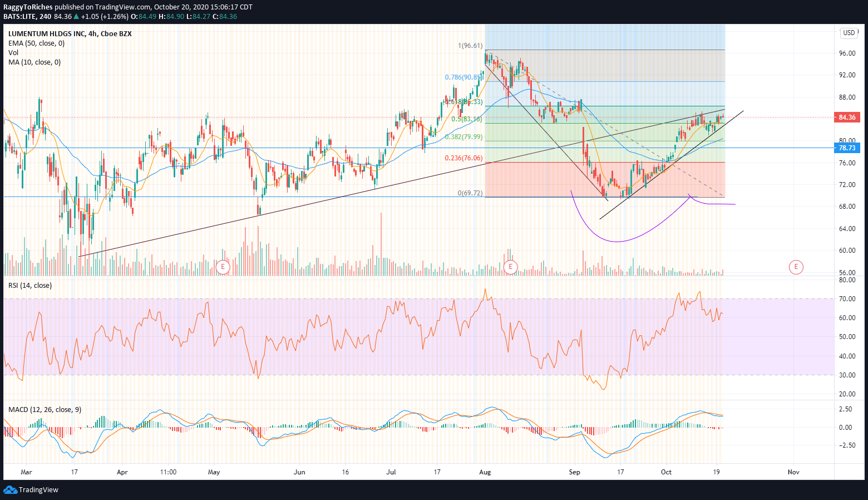Click the earnings E marker near May
The width and height of the screenshot is (868, 500).
click(x=223, y=267)
